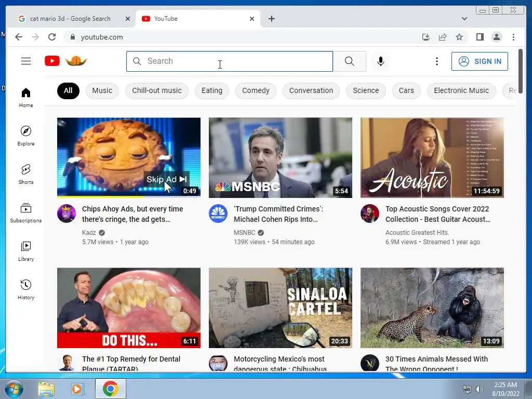The height and width of the screenshot is (399, 532).
Task: Open the YouTube hamburger guide menu
Action: pyautogui.click(x=26, y=61)
